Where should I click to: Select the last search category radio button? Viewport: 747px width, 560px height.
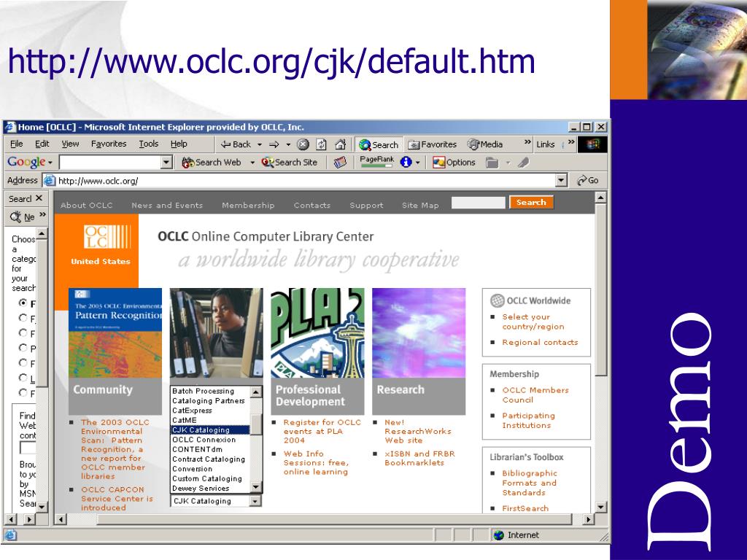pos(23,393)
